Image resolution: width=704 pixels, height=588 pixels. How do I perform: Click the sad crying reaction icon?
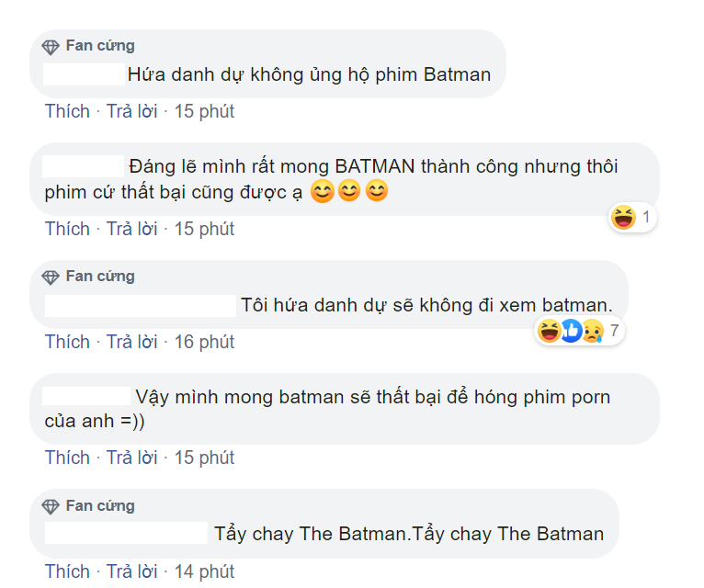[x=593, y=332]
